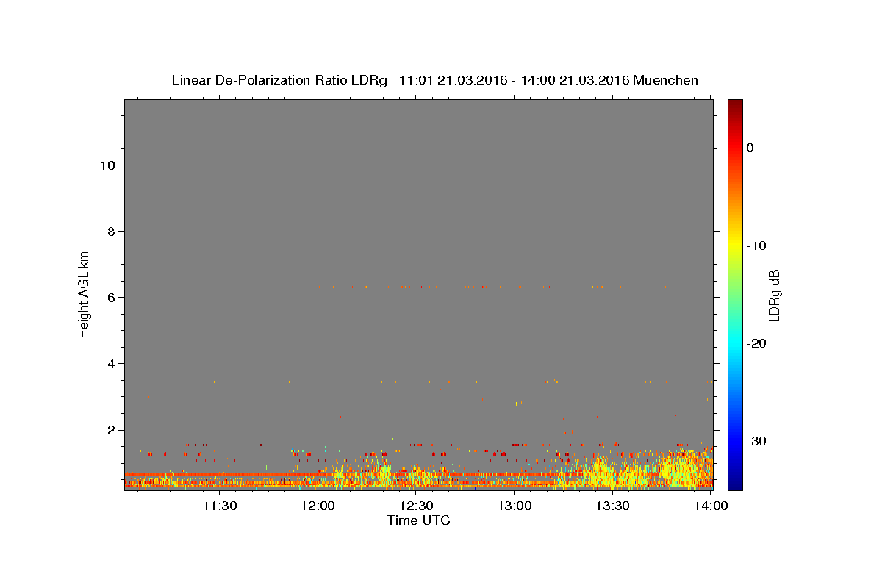
Task: Click the height tick label 6
Action: click(110, 297)
